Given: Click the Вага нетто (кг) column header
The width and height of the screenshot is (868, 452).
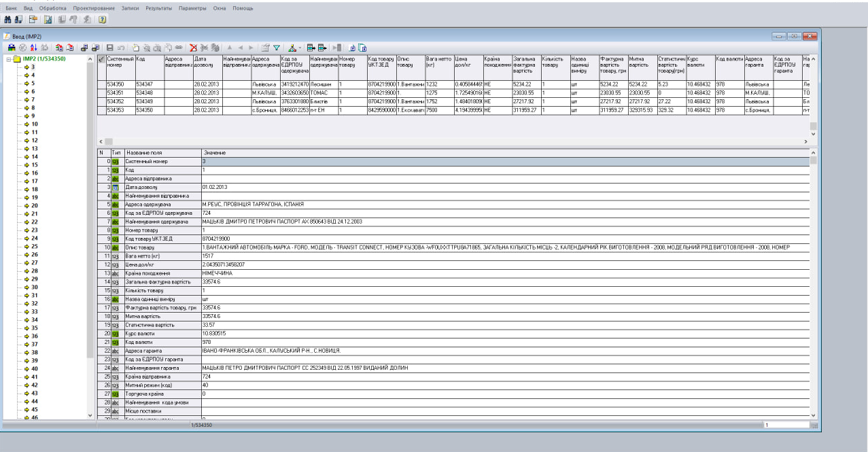Looking at the screenshot, I should 439,67.
